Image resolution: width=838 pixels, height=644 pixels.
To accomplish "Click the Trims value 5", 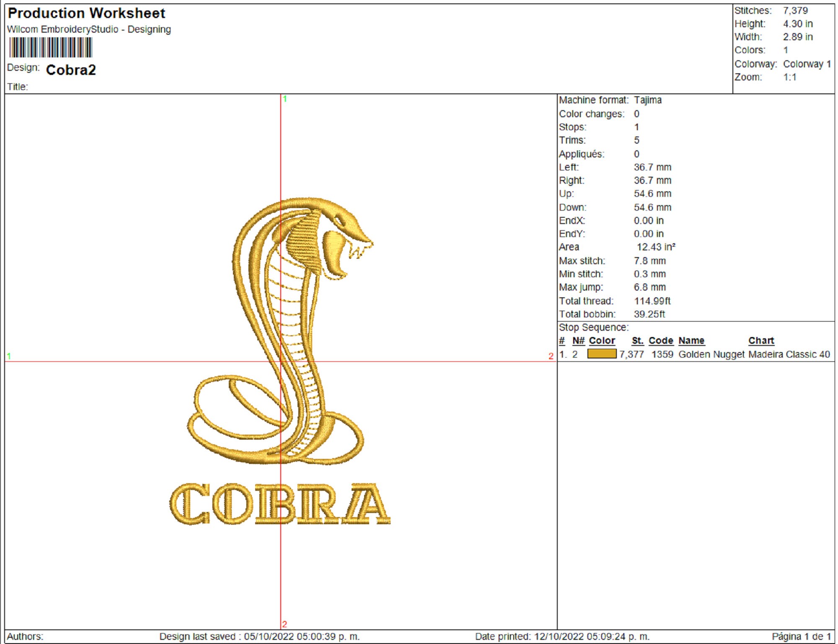I will [636, 140].
